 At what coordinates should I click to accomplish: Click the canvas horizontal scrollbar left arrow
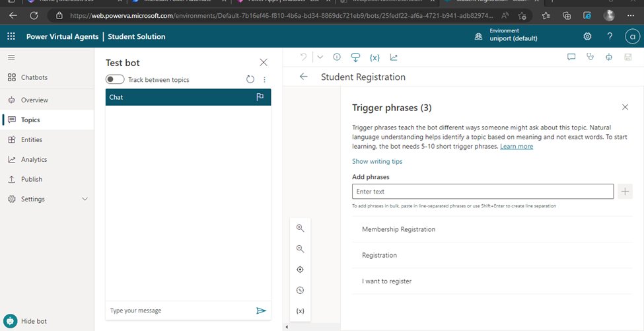tap(287, 327)
